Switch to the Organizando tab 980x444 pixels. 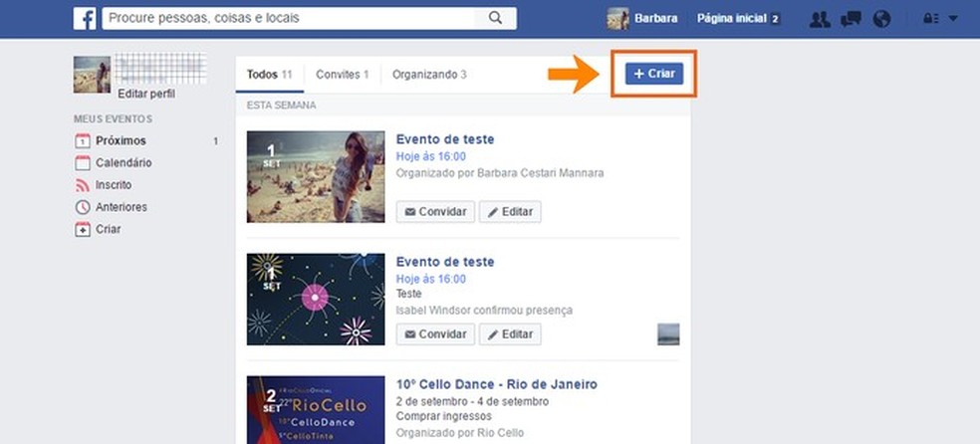[x=429, y=75]
